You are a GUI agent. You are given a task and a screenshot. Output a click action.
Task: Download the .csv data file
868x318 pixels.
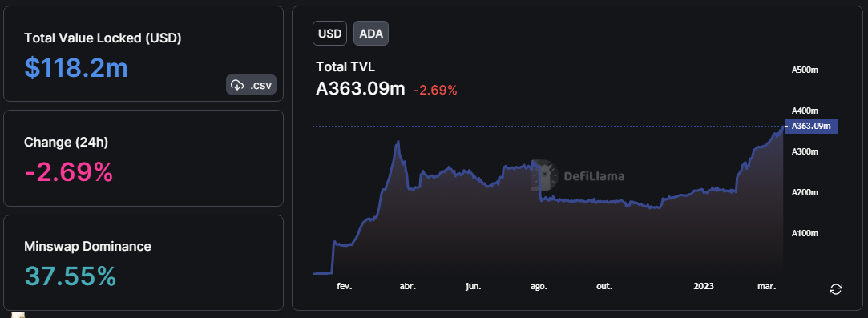point(252,85)
